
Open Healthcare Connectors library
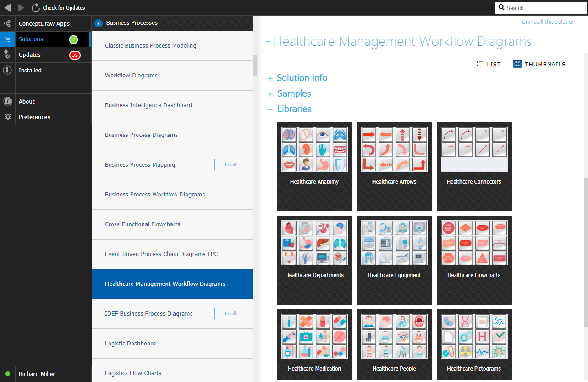pyautogui.click(x=474, y=167)
